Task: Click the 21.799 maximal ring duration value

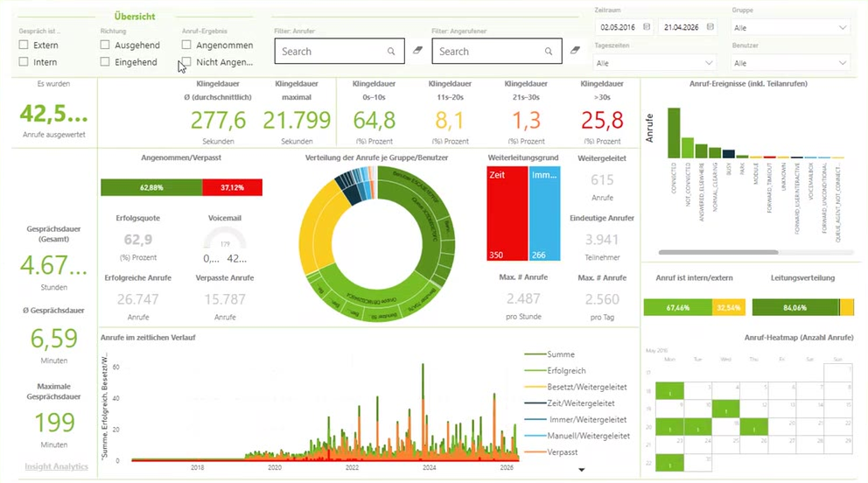Action: [297, 120]
